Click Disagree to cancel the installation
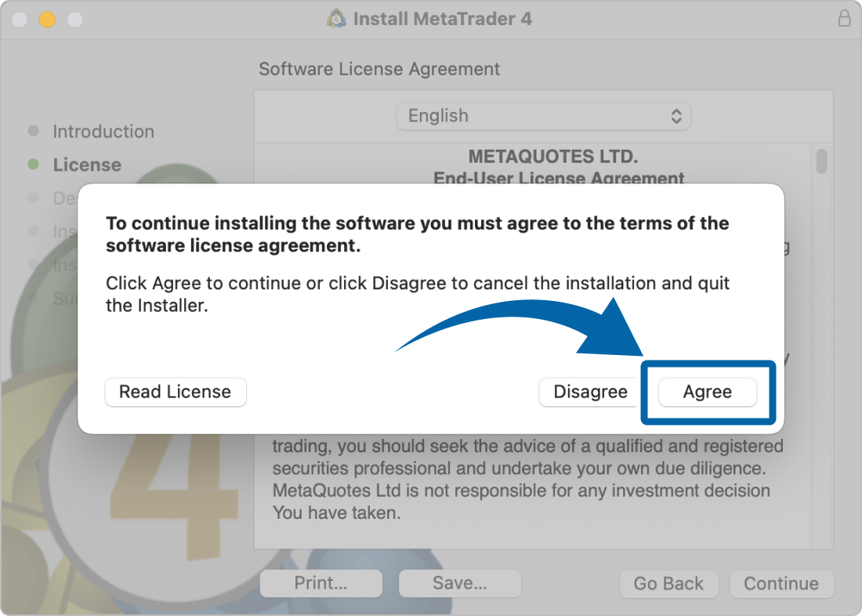 click(590, 392)
